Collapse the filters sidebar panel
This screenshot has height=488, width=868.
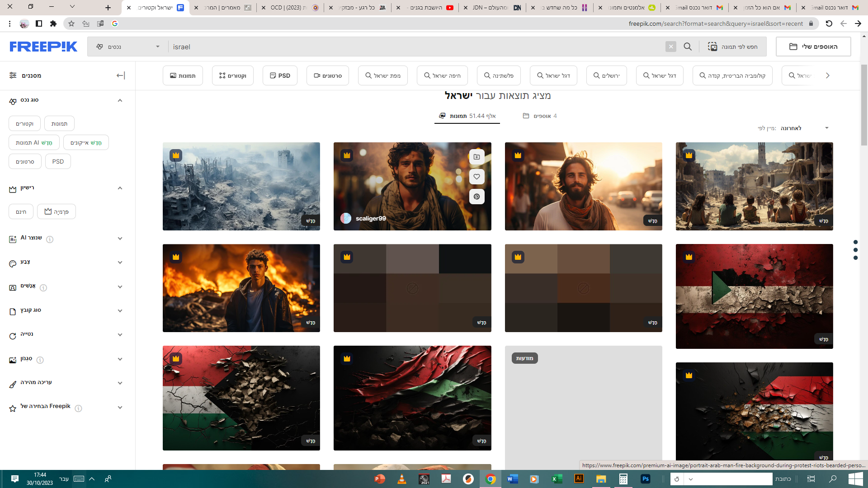click(x=121, y=75)
